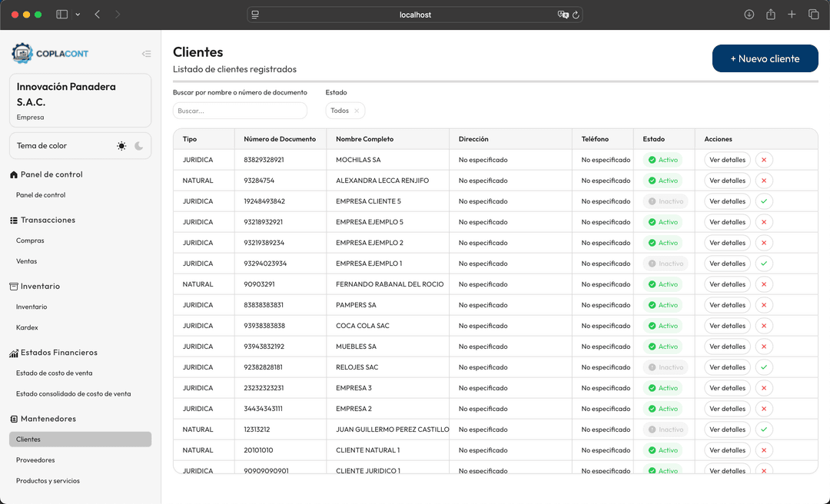Expand browser sidebar options chevron
Viewport: 830px width, 504px height.
[78, 15]
